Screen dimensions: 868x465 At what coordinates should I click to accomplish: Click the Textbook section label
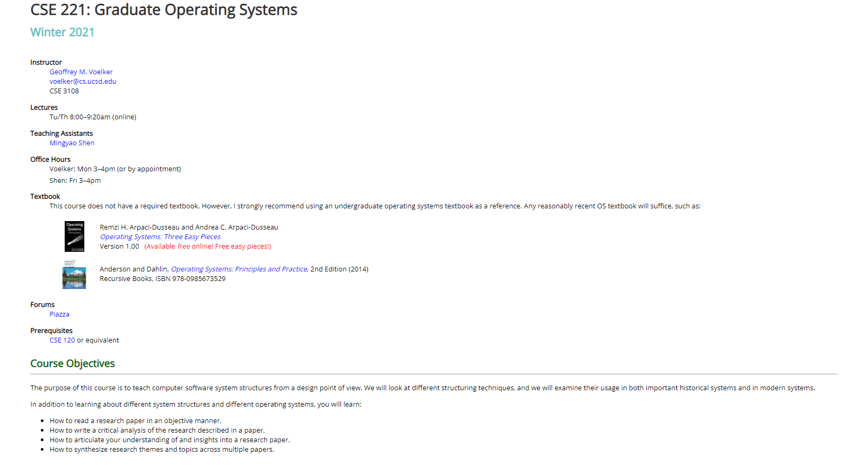coord(45,196)
